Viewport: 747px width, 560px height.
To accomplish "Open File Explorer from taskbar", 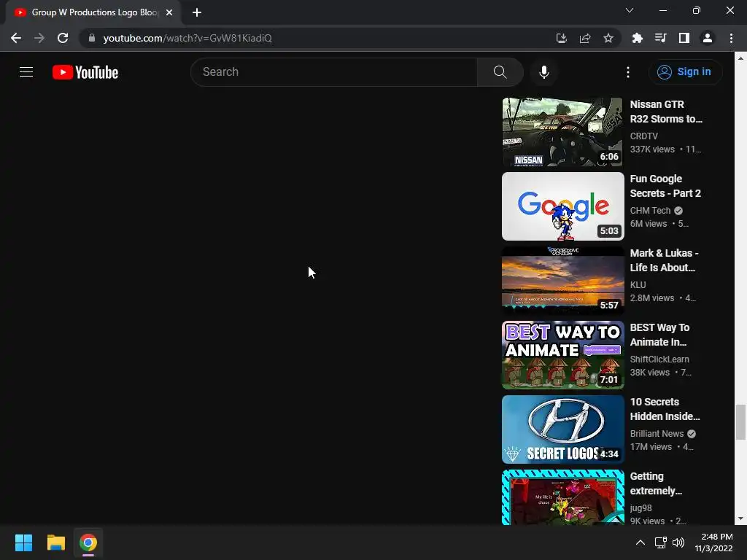I will pyautogui.click(x=55, y=542).
